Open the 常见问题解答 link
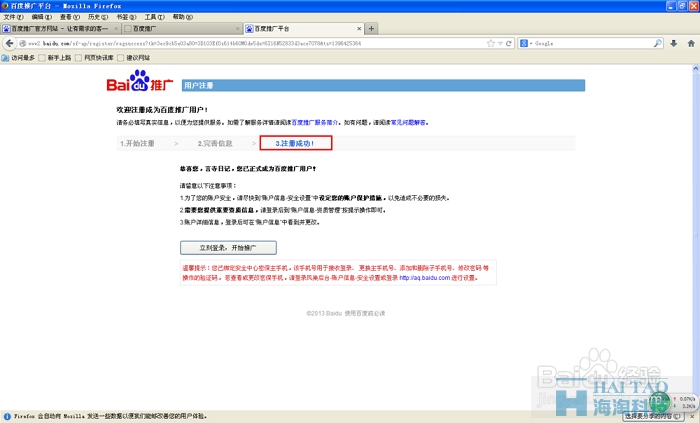 pyautogui.click(x=409, y=122)
